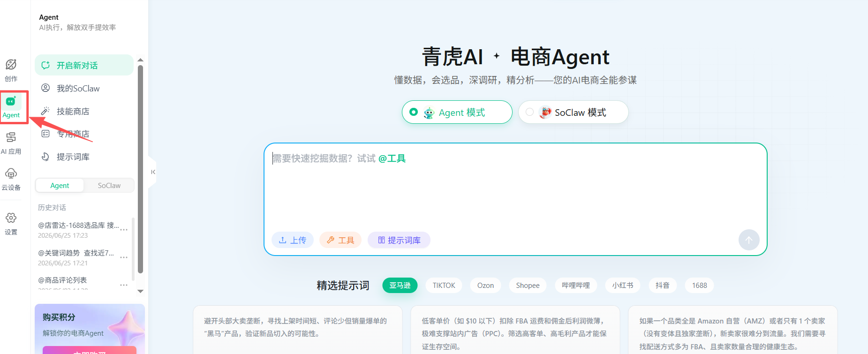Focus the prompt input text area

[515, 188]
